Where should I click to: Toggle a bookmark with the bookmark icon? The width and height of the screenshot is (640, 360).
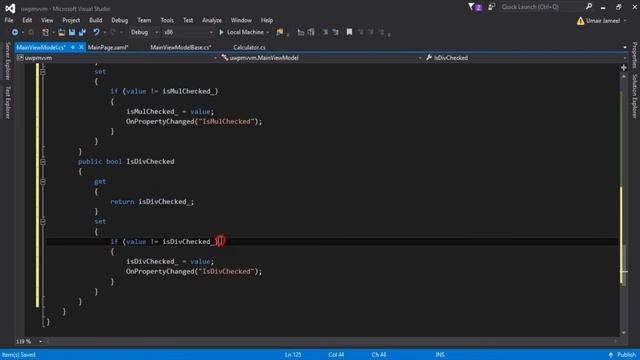click(349, 32)
